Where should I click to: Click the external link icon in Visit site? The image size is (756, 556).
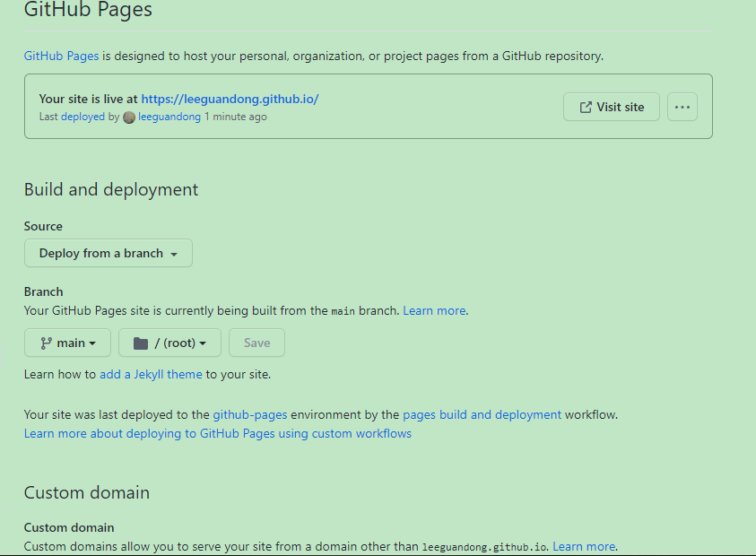coord(586,107)
